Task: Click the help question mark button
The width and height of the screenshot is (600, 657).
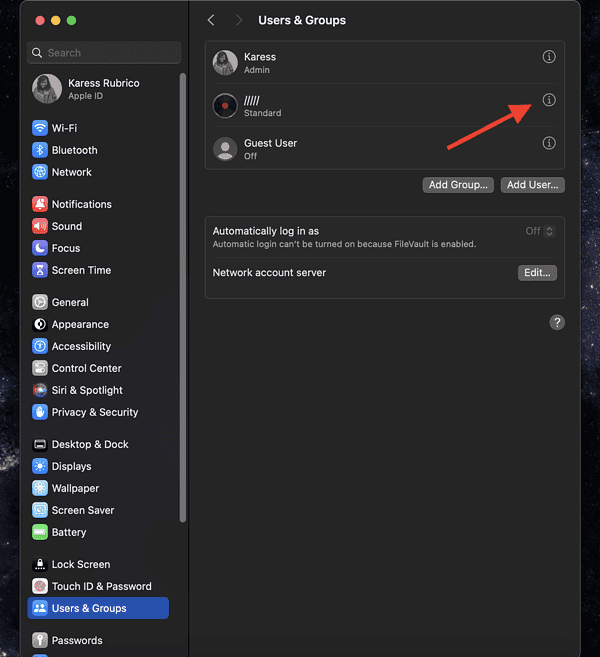Action: pyautogui.click(x=557, y=322)
